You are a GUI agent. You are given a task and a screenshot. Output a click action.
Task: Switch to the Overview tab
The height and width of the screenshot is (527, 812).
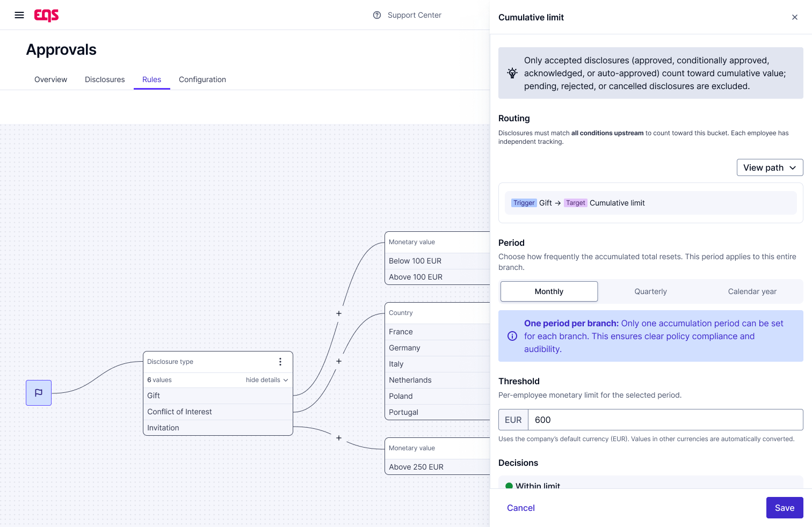pos(51,79)
